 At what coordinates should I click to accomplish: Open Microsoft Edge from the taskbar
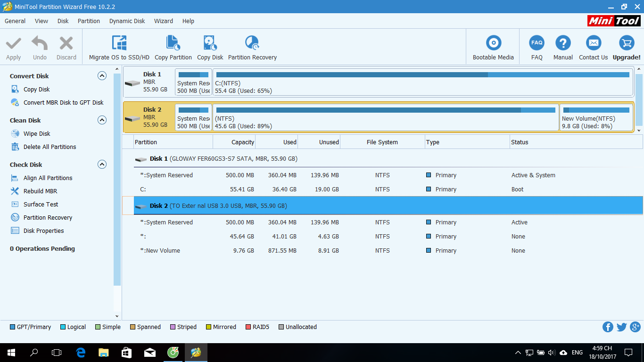[x=81, y=352]
